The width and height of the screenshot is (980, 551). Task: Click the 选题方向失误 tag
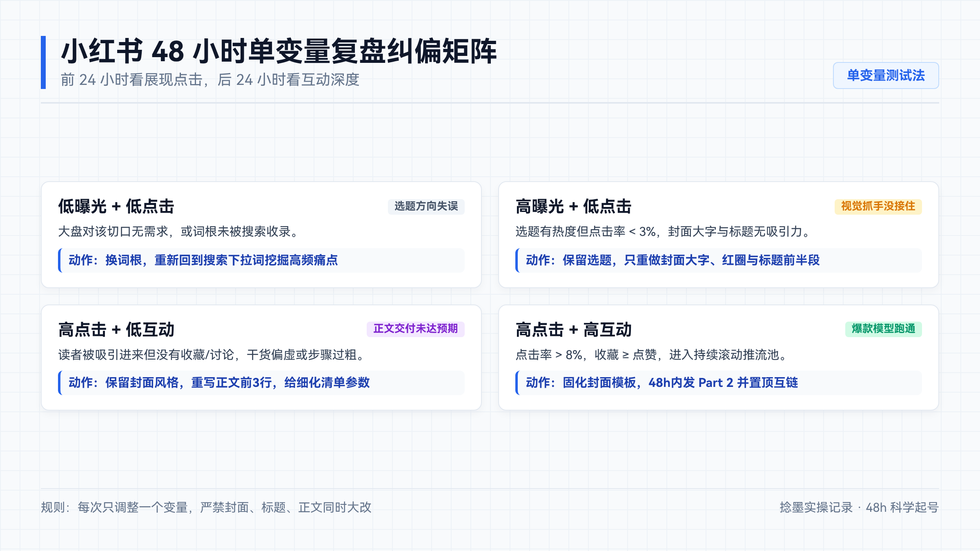[x=426, y=206]
